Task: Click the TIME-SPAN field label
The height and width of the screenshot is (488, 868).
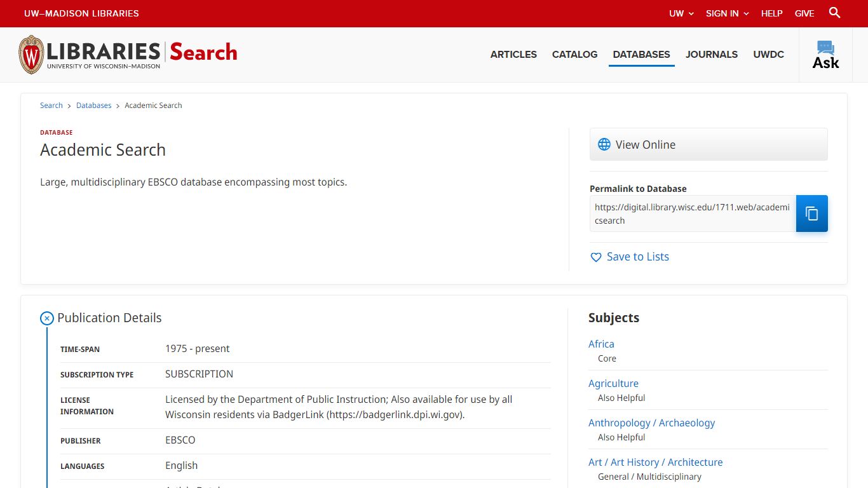Action: point(80,349)
